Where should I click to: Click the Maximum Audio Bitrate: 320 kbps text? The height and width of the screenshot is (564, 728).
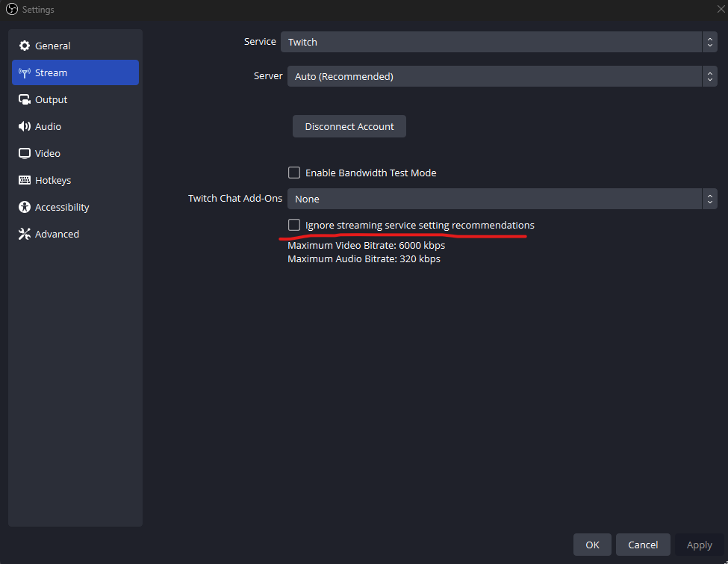coord(364,258)
